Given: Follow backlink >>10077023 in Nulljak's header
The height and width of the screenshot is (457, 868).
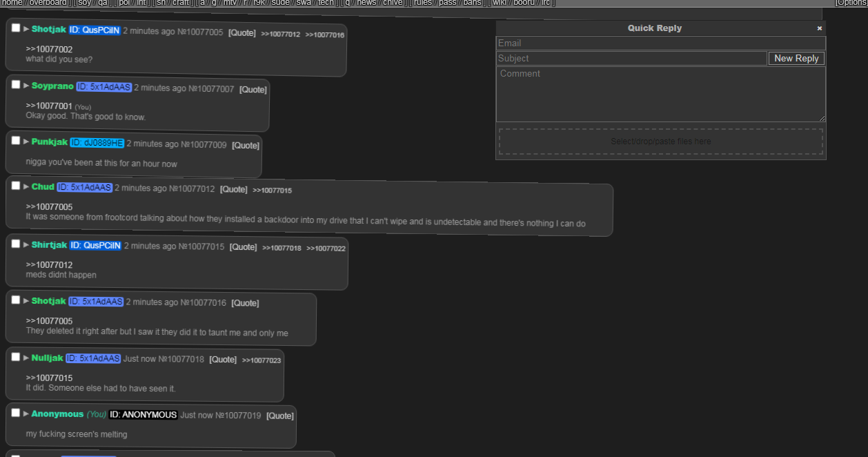Looking at the screenshot, I should click(x=262, y=360).
